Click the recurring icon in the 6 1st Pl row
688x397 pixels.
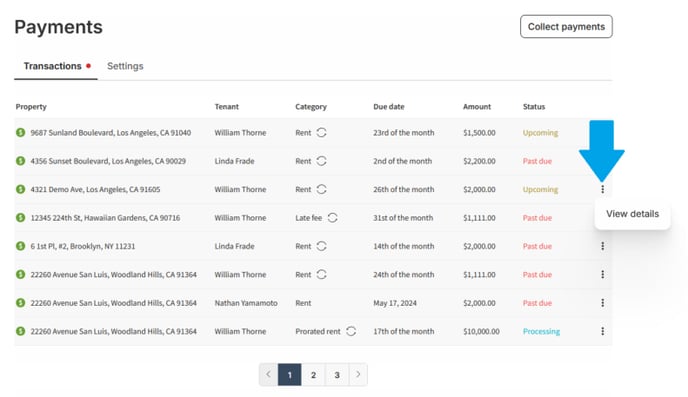pyautogui.click(x=321, y=246)
